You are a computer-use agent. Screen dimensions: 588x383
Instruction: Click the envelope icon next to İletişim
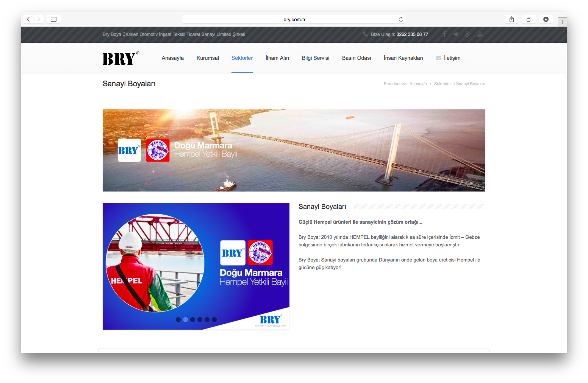pos(439,58)
